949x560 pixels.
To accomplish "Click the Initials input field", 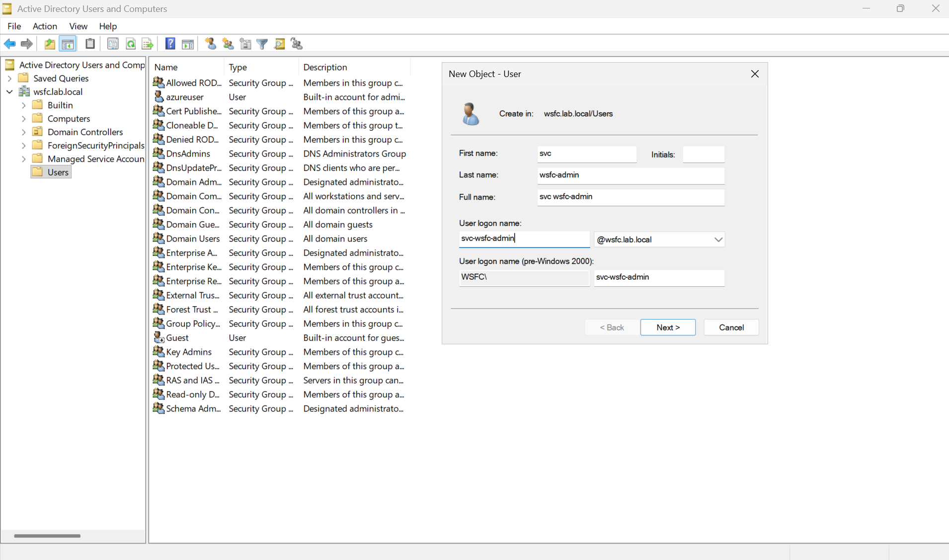I will [704, 154].
